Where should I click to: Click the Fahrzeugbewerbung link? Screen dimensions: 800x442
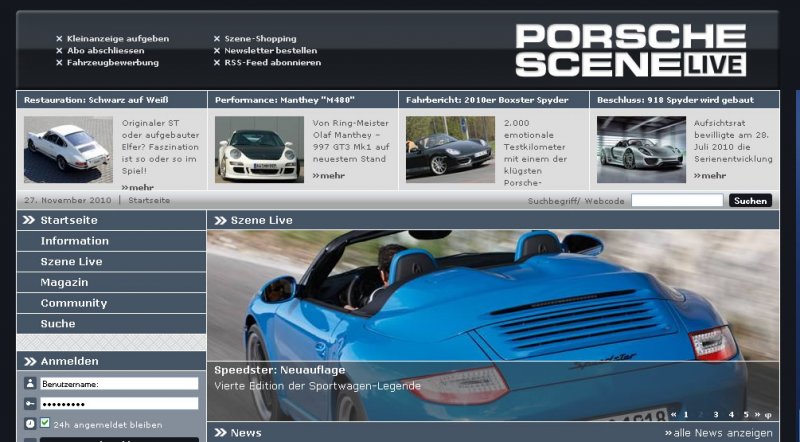tap(113, 63)
